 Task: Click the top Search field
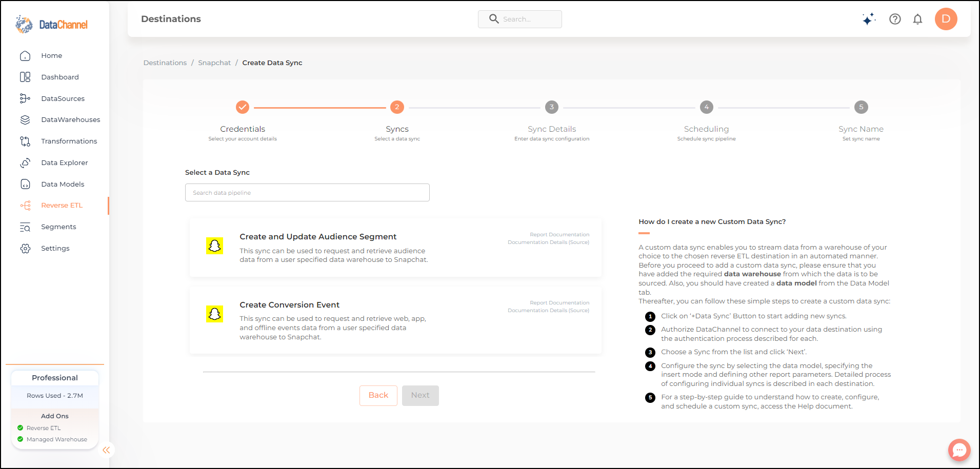(x=520, y=19)
